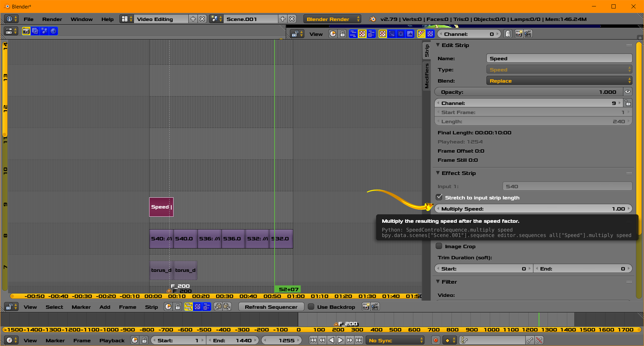The width and height of the screenshot is (644, 346).
Task: Select the World properties globe icon
Action: pyautogui.click(x=53, y=31)
